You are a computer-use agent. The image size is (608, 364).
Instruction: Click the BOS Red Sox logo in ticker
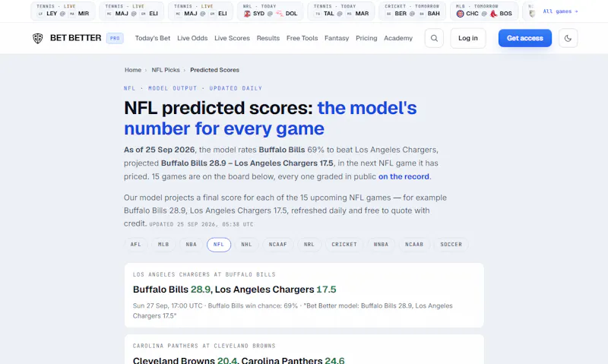(493, 14)
